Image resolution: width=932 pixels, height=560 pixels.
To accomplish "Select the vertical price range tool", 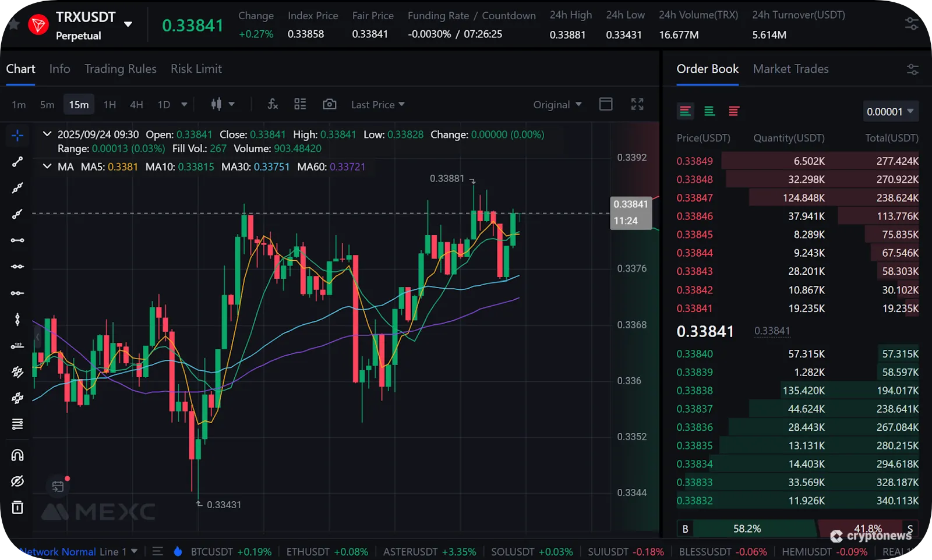I will coord(17,319).
